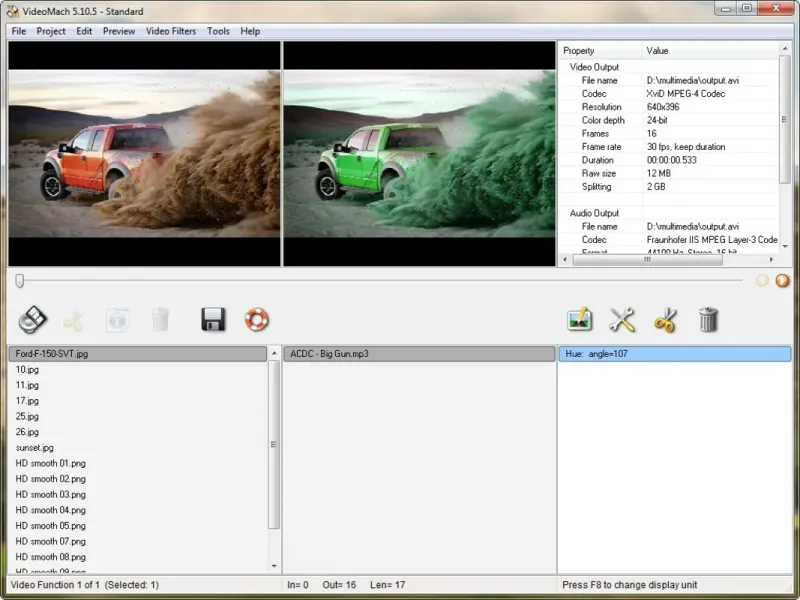Click the scissors icon in filter toolbar
This screenshot has width=800, height=600.
point(665,319)
